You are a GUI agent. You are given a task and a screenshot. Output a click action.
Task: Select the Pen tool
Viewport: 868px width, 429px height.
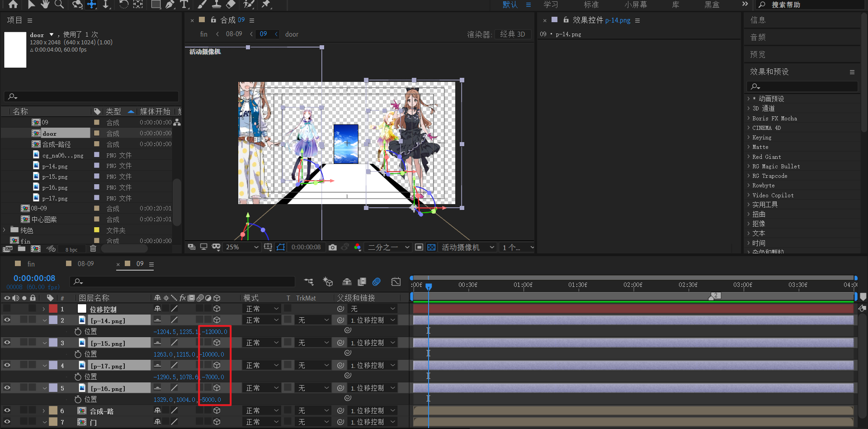coord(170,5)
